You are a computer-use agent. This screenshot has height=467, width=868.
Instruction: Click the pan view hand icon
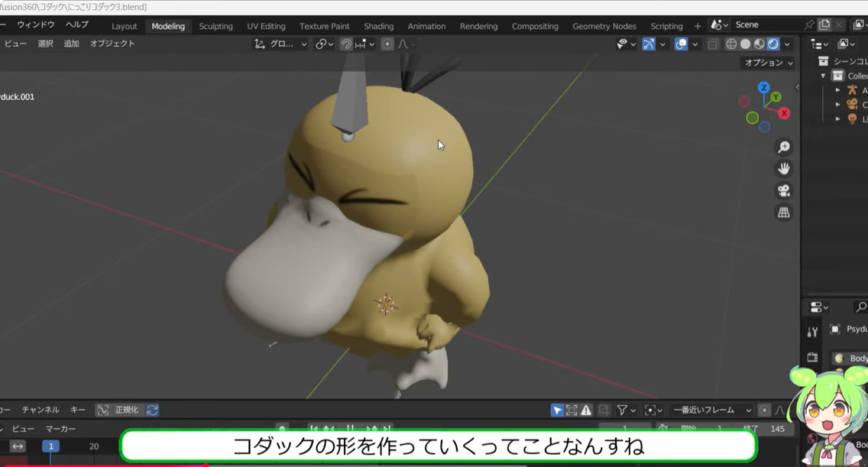pos(783,168)
